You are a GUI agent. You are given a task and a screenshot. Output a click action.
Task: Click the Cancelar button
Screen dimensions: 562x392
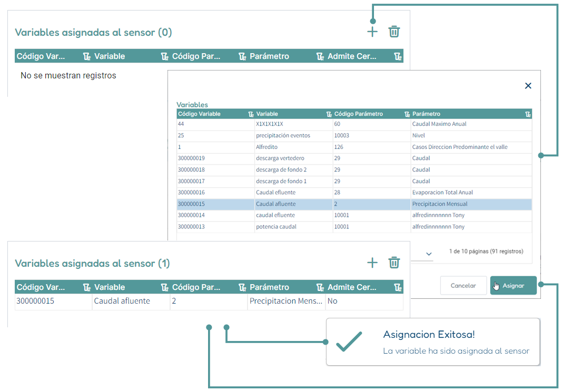tap(463, 285)
